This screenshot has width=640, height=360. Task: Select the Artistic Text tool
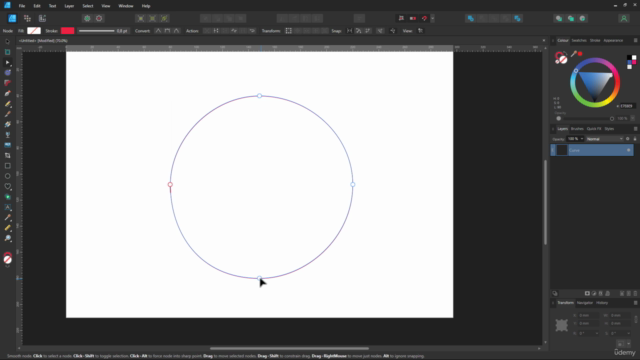(7, 207)
